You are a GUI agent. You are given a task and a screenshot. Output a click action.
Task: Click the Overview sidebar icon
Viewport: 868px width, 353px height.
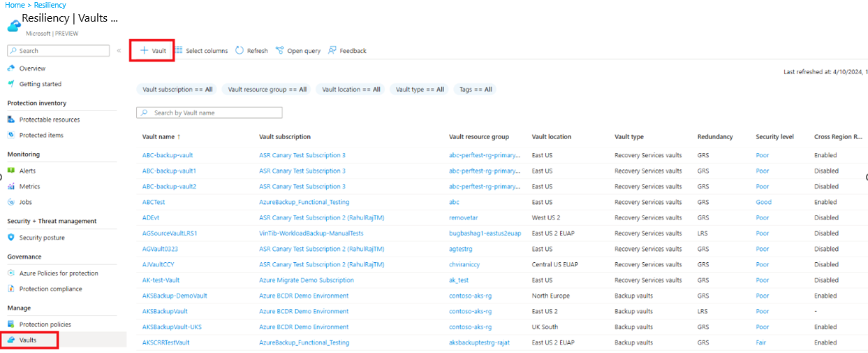point(11,69)
